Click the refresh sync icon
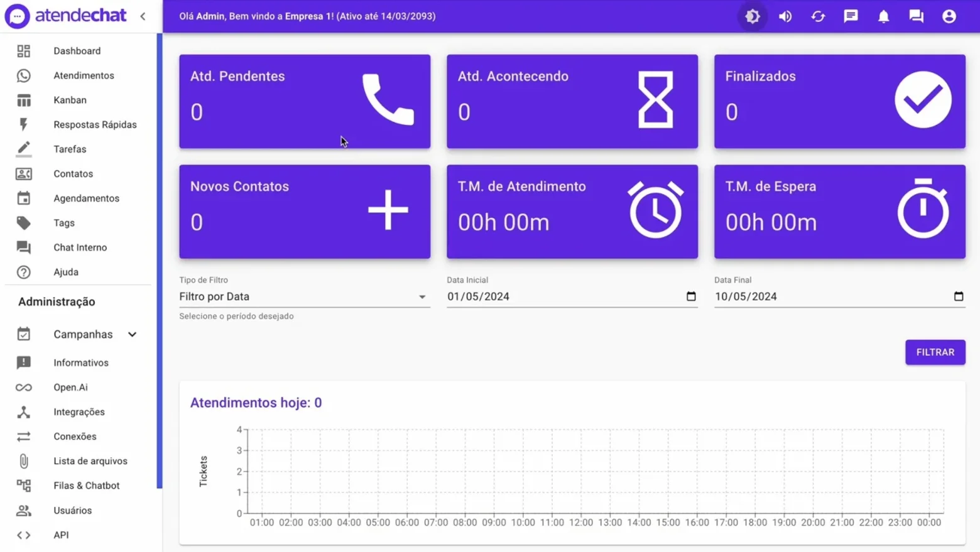 point(818,16)
